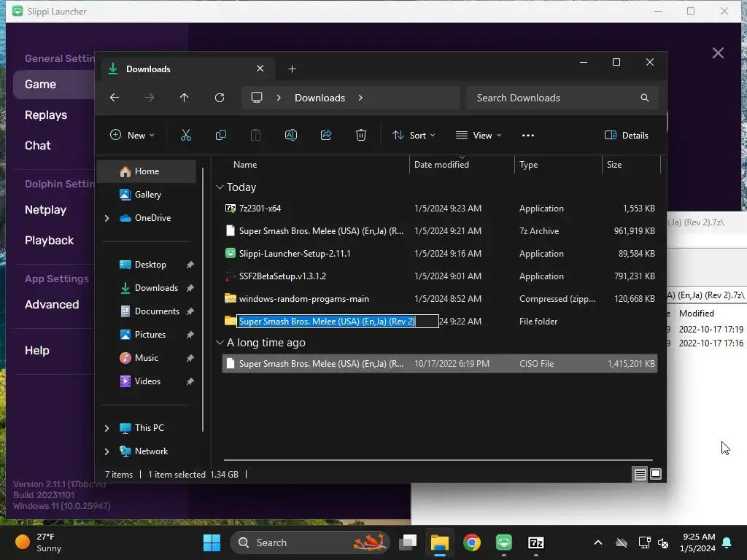Click the Cut scissors icon in toolbar

point(186,135)
